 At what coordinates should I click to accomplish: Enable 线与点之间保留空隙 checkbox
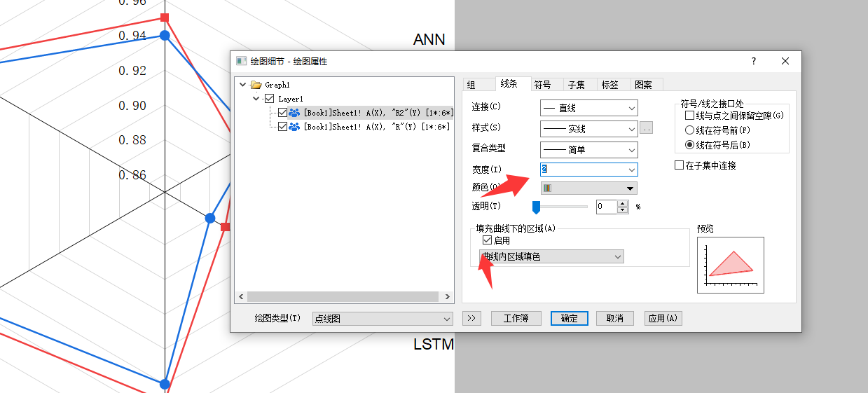(690, 116)
